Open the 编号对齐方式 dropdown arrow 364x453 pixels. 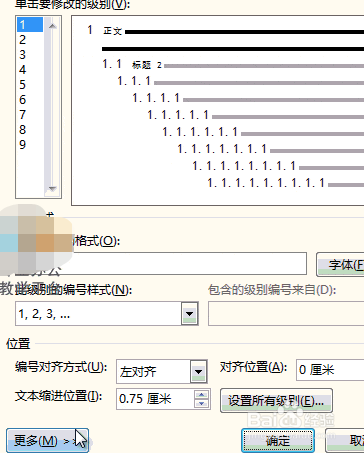pos(199,371)
